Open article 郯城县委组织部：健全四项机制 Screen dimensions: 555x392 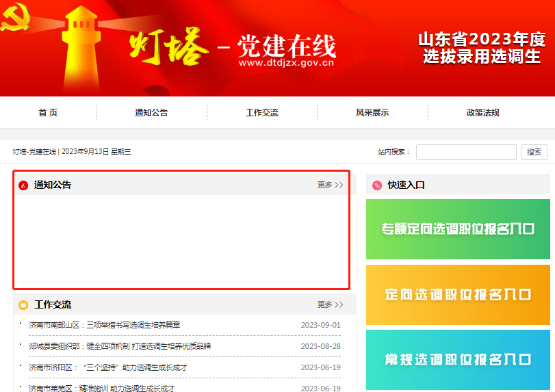120,346
